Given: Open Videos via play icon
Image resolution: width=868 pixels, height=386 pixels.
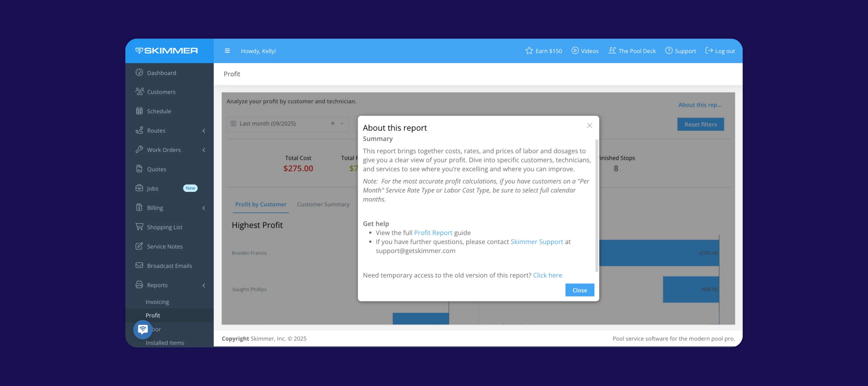Looking at the screenshot, I should pyautogui.click(x=575, y=51).
